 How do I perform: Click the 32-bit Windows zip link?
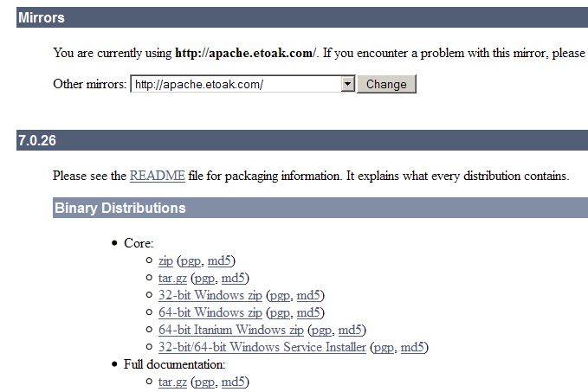pos(210,295)
